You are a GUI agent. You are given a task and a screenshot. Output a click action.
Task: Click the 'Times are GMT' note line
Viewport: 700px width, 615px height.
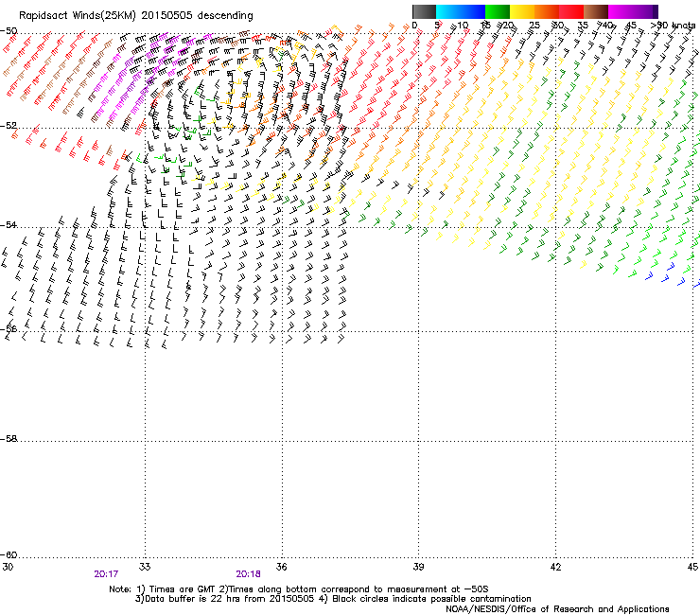pyautogui.click(x=299, y=589)
